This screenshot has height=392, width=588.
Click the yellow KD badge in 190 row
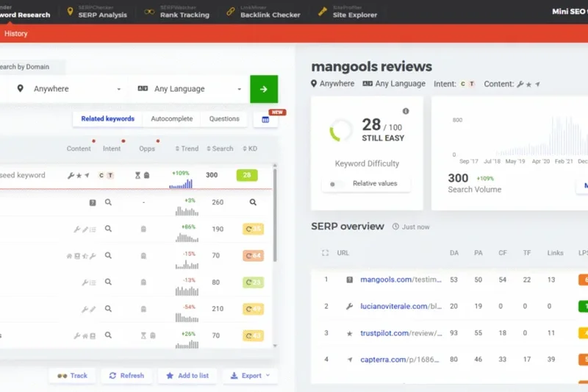(253, 229)
